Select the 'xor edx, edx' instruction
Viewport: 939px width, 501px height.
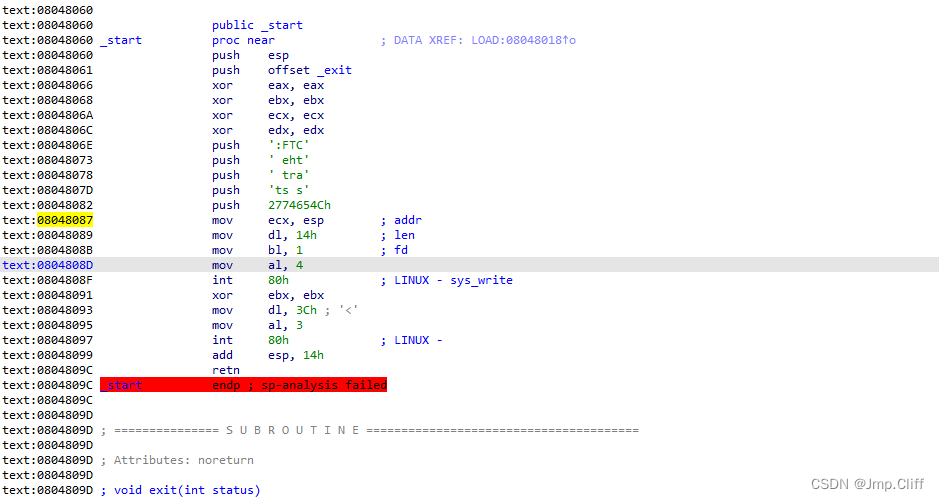(268, 130)
